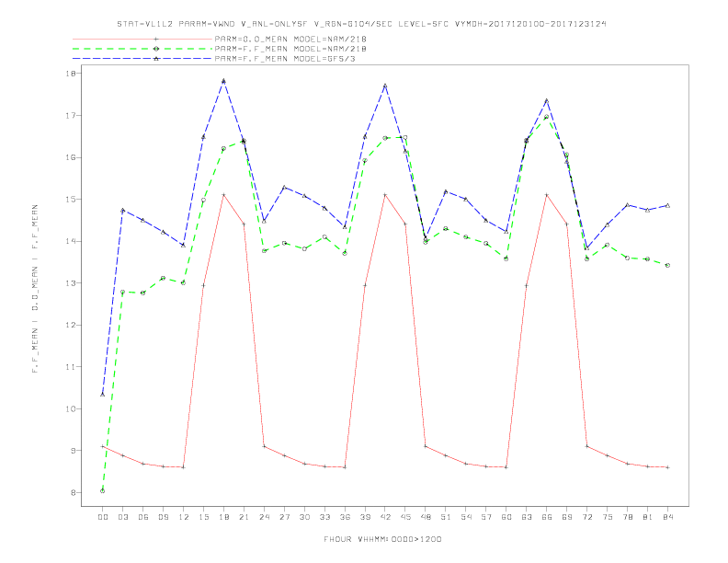Click x-axis forecast hour label 51
Screen dimensions: 728x563
point(446,517)
